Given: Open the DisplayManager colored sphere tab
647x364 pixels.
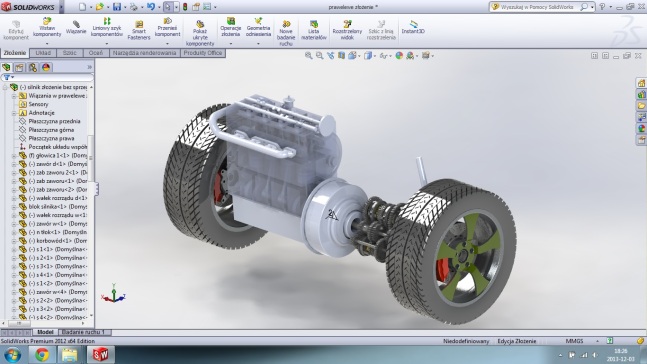Looking at the screenshot, I should tap(46, 67).
